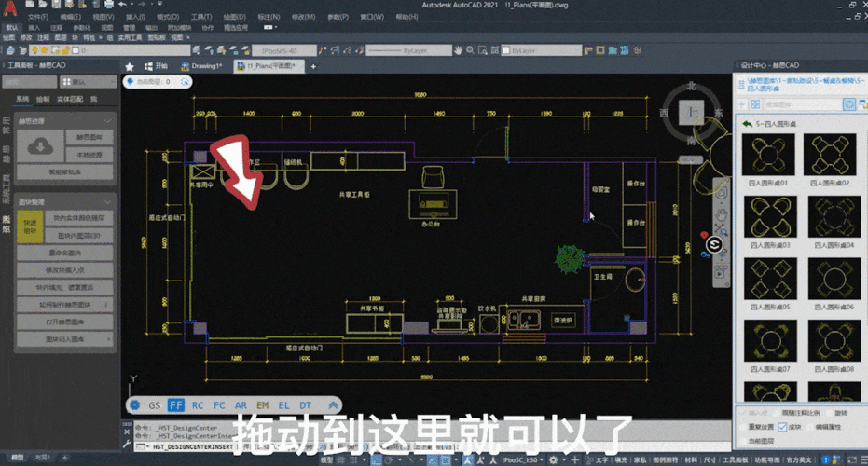Click the wrench icon beside command line
The width and height of the screenshot is (868, 466).
click(x=127, y=445)
